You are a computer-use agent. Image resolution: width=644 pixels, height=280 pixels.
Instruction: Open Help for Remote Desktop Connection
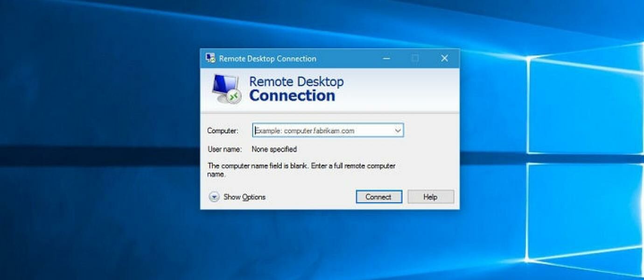(x=430, y=196)
